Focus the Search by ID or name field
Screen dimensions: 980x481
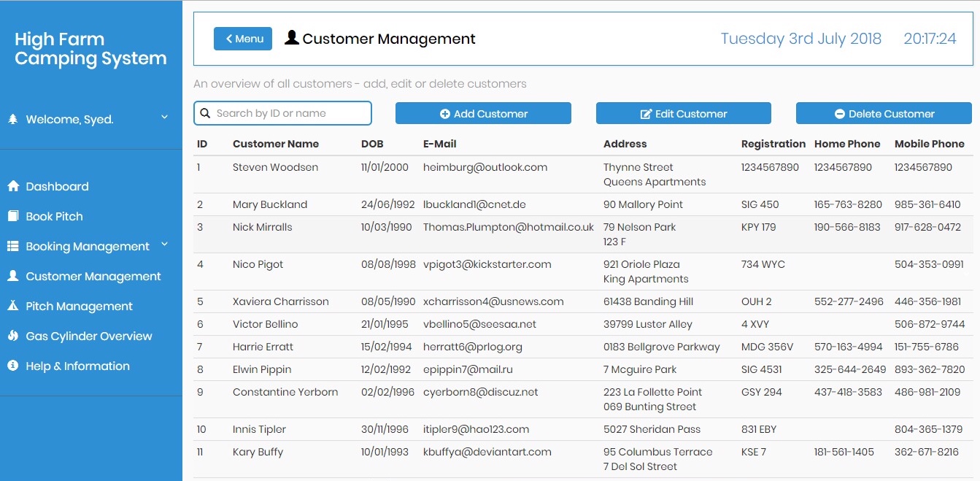[x=282, y=113]
